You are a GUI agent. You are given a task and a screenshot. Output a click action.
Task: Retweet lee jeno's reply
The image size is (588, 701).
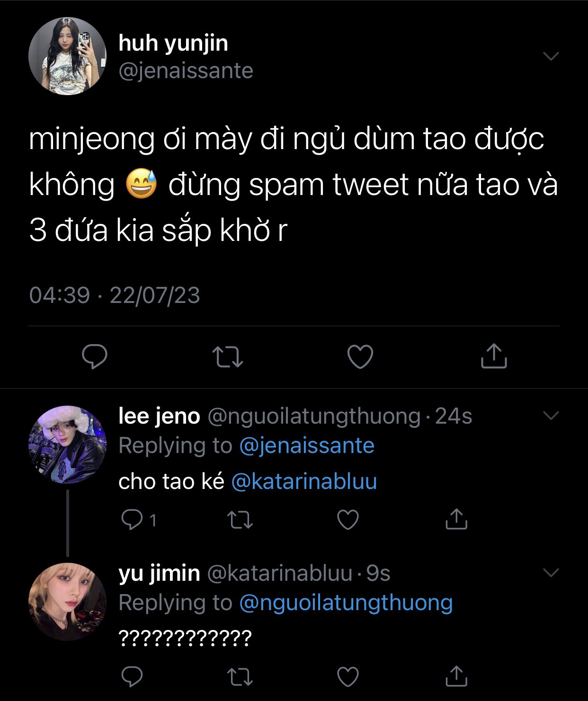pyautogui.click(x=240, y=520)
